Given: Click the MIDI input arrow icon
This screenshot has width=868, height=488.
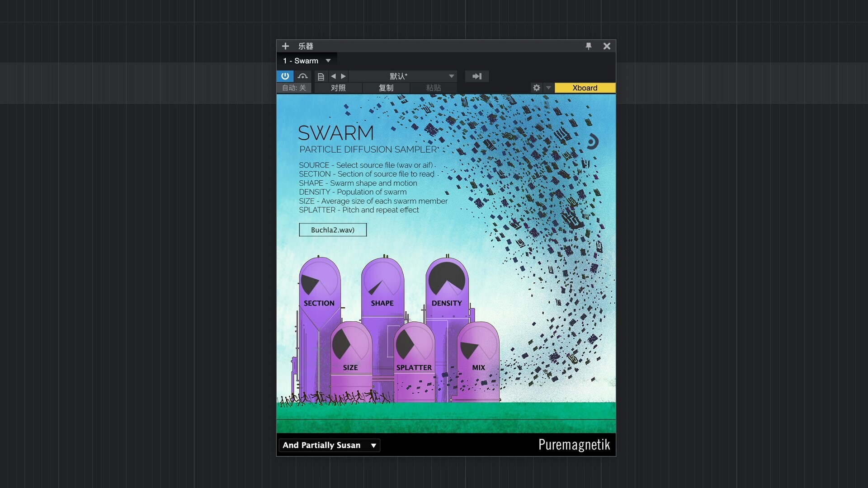Looking at the screenshot, I should pyautogui.click(x=477, y=76).
